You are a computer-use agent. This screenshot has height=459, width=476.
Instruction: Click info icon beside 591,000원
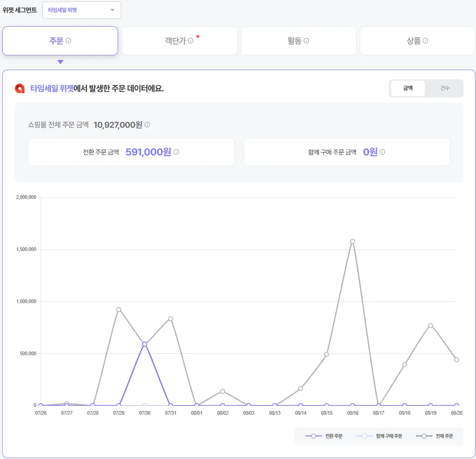tap(176, 152)
